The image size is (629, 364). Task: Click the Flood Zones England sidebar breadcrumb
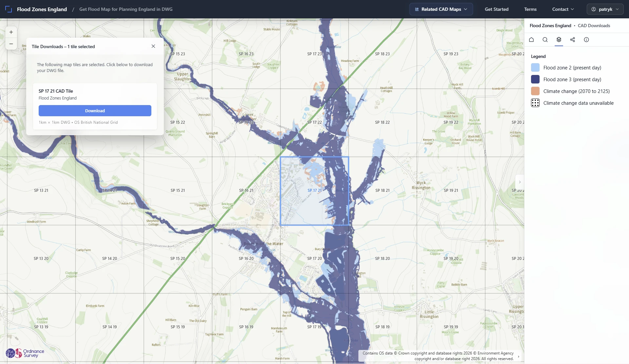550,26
